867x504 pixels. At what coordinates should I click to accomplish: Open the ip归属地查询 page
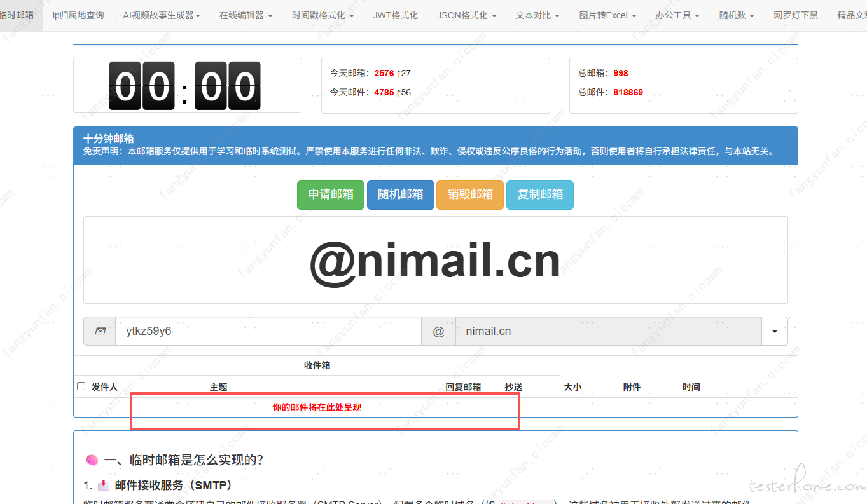coord(78,15)
